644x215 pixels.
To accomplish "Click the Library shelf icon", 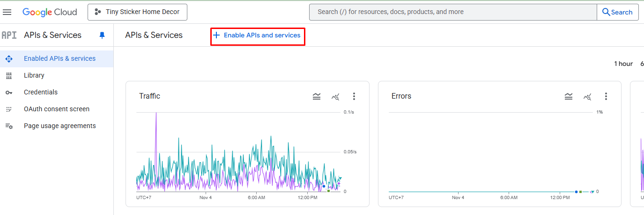I will pos(9,76).
